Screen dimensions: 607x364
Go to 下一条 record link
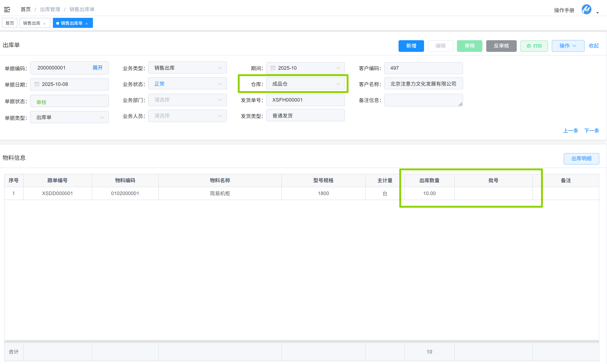click(591, 131)
